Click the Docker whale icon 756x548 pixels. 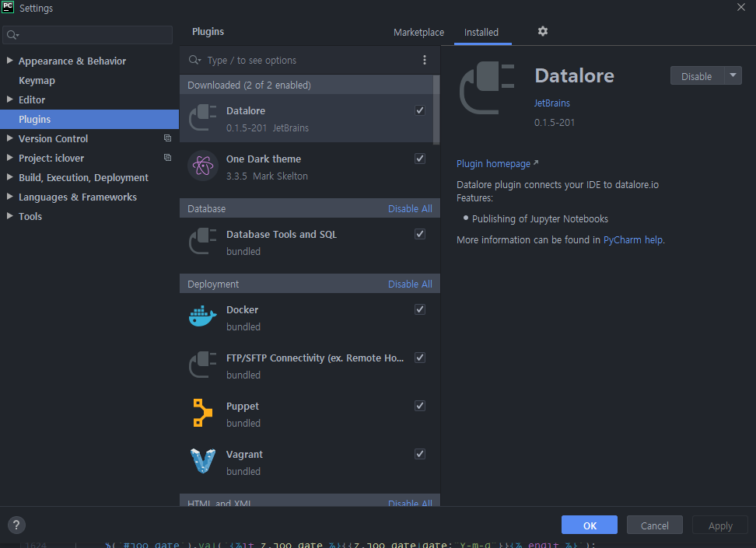pos(202,316)
